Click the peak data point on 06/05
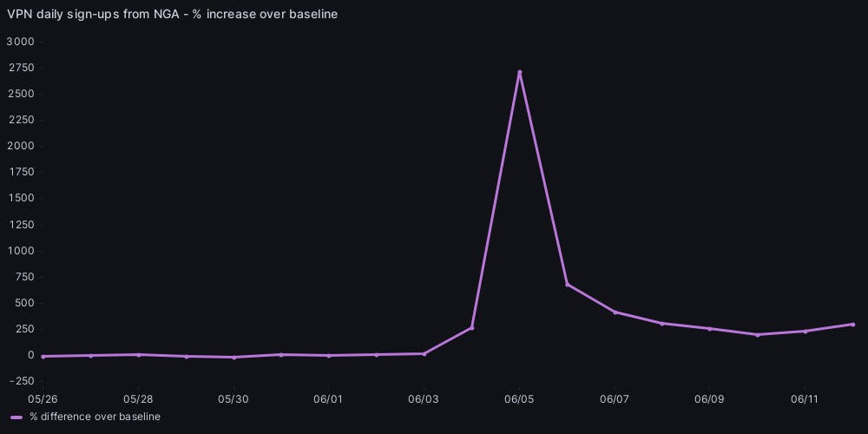Viewport: 868px width, 434px height. coord(519,72)
